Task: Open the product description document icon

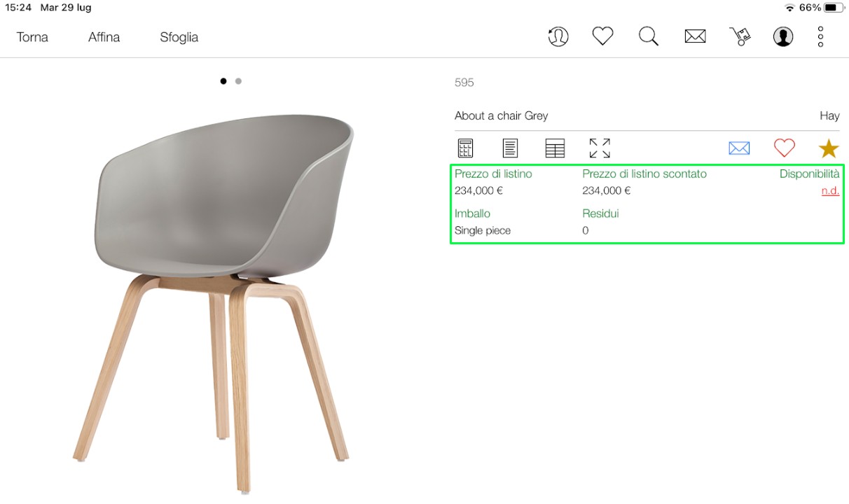Action: click(510, 148)
